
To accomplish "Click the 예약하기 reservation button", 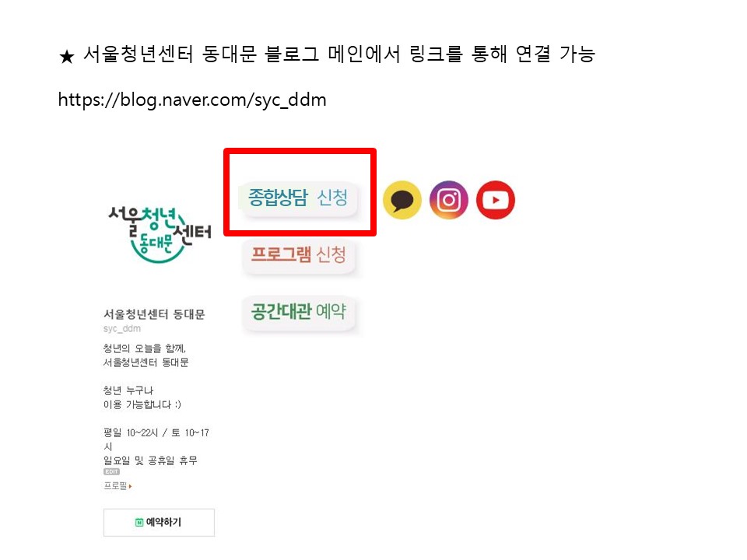I will pos(159,523).
